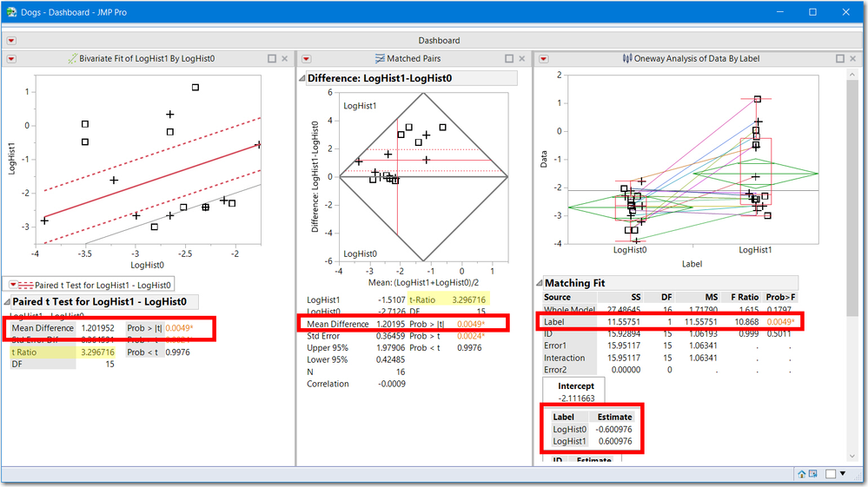Open the data table icon in status bar

812,474
